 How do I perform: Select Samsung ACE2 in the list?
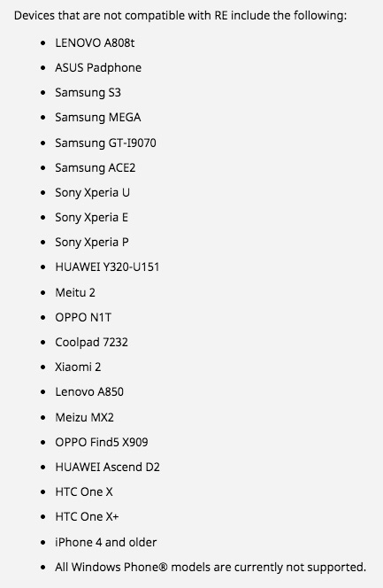(96, 167)
